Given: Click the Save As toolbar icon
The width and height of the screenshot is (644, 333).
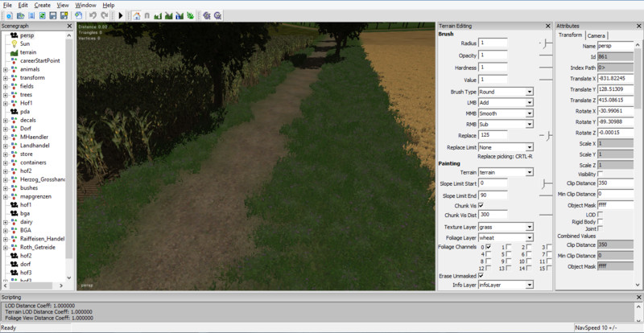Looking at the screenshot, I should 64,15.
